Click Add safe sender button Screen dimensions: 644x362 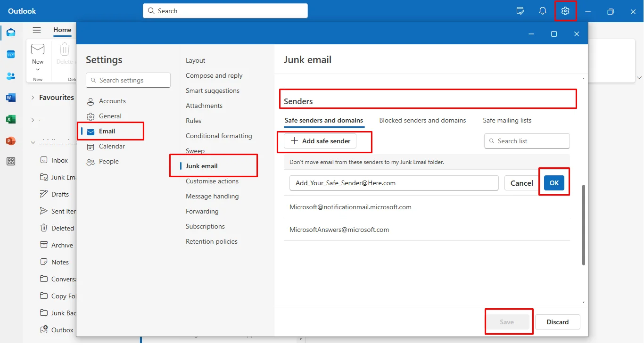(320, 141)
